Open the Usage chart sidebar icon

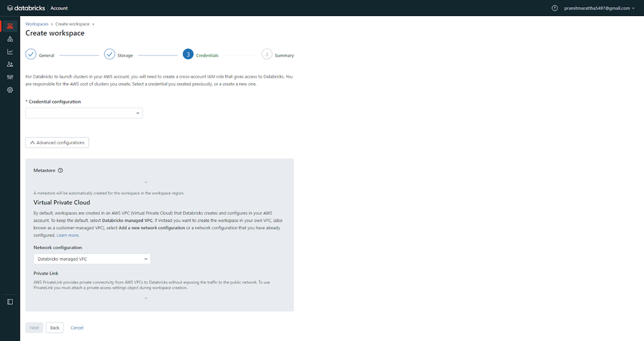(x=10, y=51)
